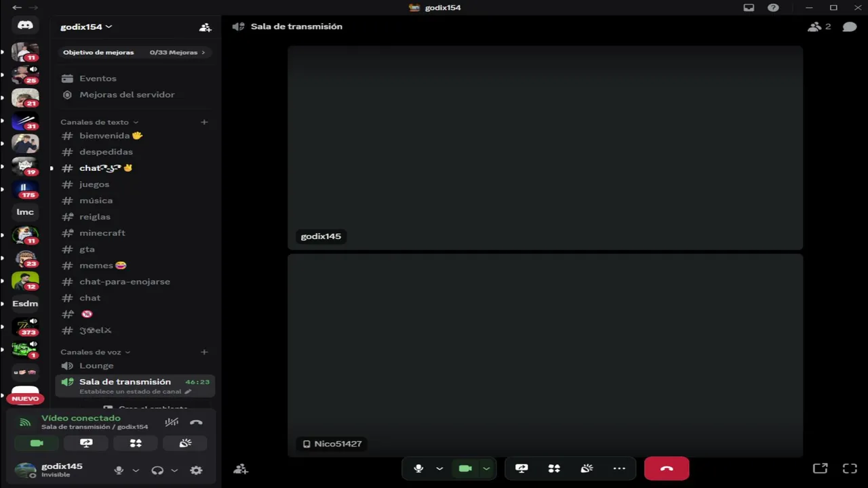Open Discord home direct messages

[x=25, y=25]
